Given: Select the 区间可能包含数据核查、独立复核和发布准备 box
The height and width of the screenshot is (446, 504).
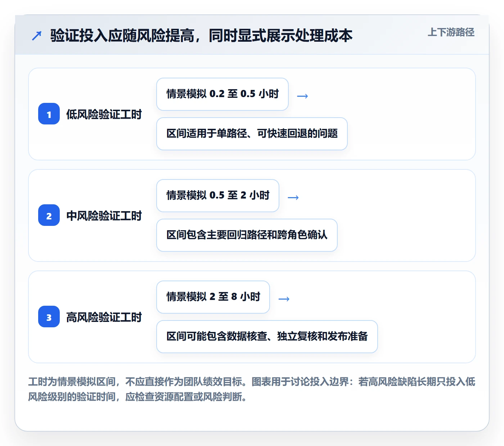Looking at the screenshot, I should (267, 337).
